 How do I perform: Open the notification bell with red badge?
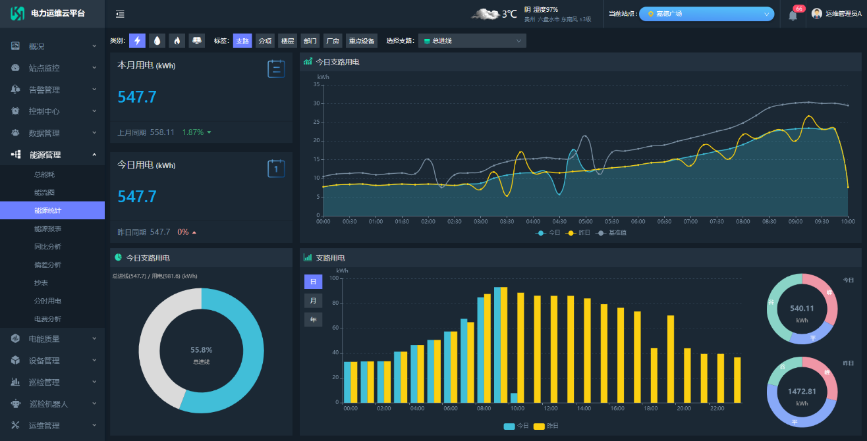pos(793,15)
